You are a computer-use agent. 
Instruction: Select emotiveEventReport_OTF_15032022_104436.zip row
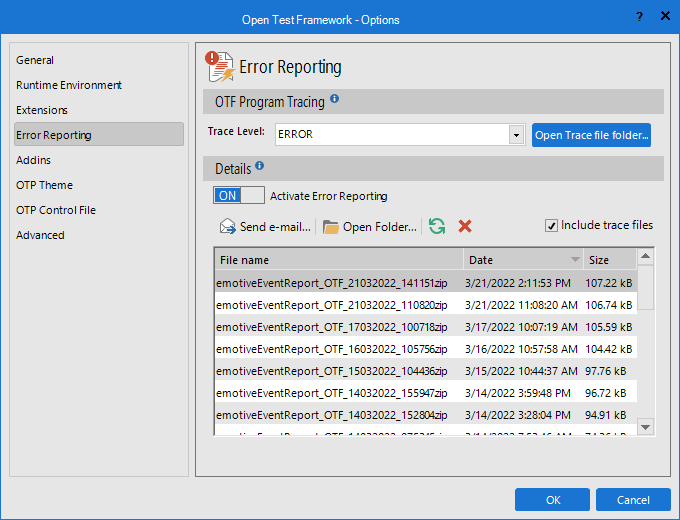(x=426, y=371)
